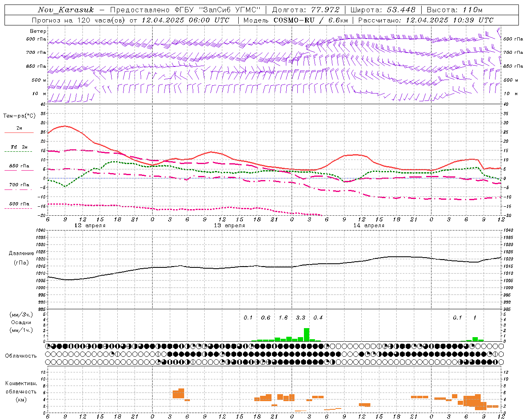
Task: Click the Td 2м dew point legend entry
Action: pyautogui.click(x=19, y=147)
